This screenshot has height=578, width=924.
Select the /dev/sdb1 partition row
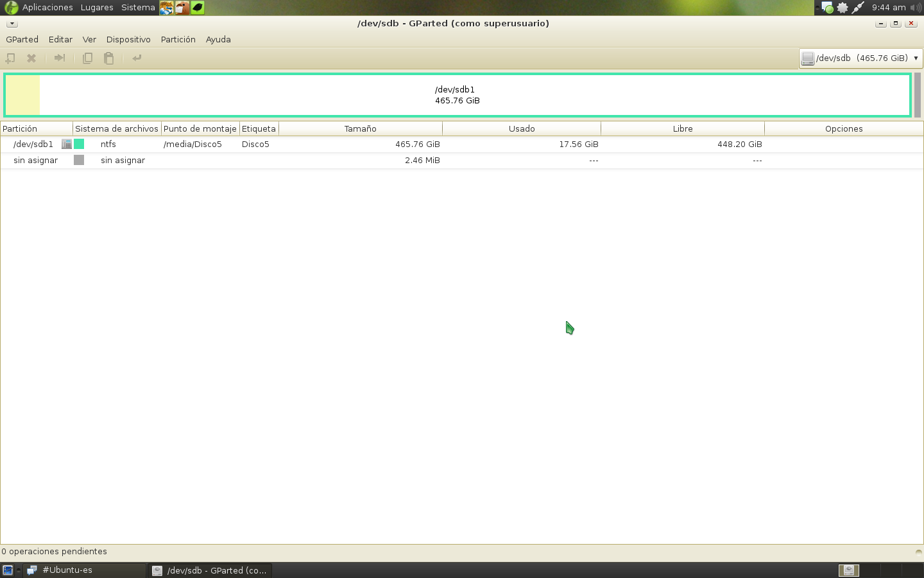[x=462, y=144]
